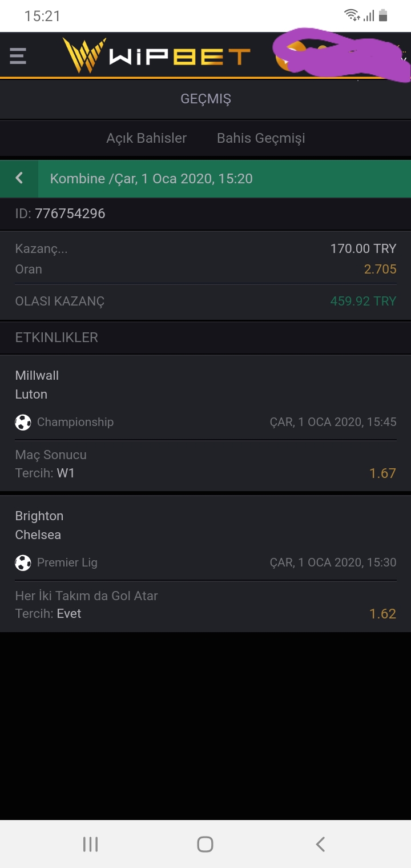Image resolution: width=411 pixels, height=868 pixels.
Task: Switch to Bahis Geçmişi tab
Action: coord(261,138)
